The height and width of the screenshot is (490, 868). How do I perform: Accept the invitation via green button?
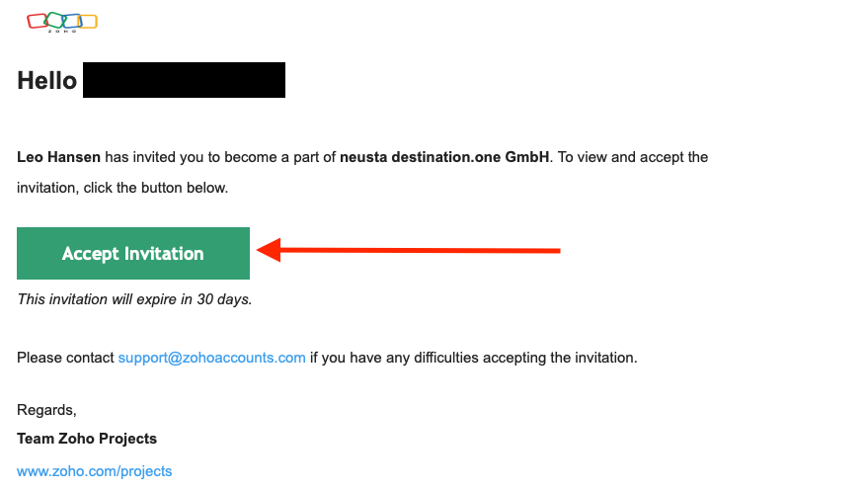[x=133, y=253]
